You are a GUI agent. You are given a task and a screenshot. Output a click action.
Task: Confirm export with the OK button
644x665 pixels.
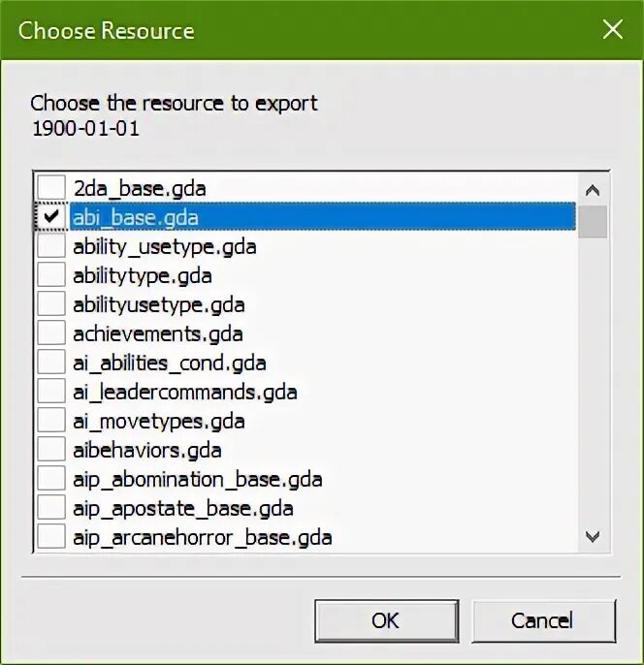click(386, 620)
